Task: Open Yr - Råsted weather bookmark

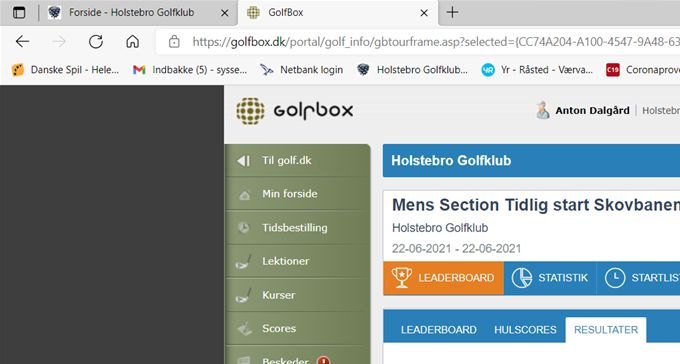Action: (x=537, y=69)
